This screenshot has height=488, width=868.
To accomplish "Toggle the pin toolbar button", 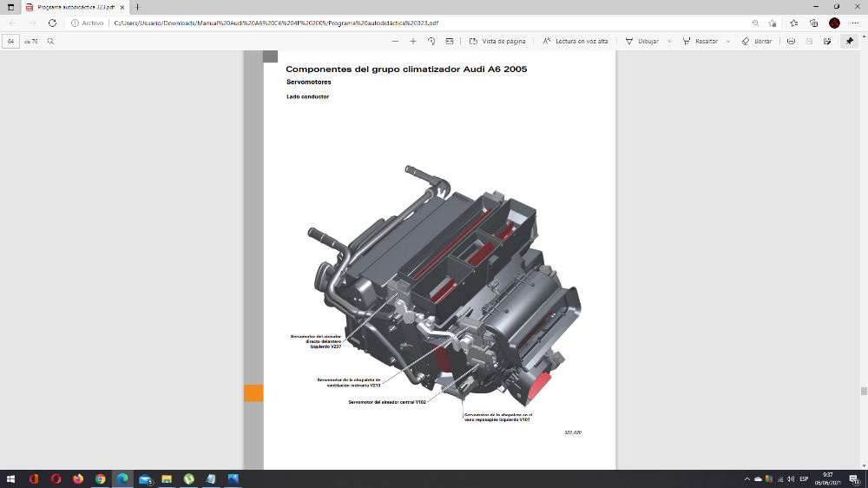I will (x=850, y=41).
